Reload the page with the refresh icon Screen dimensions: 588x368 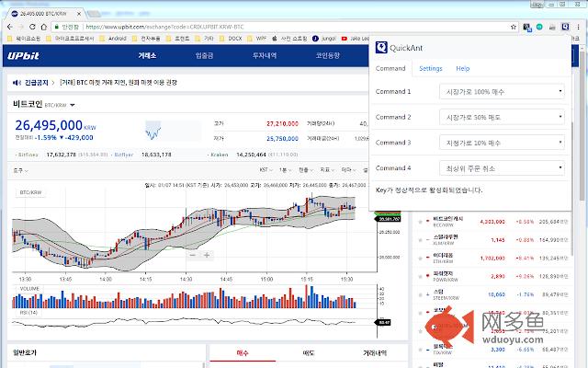tap(32, 27)
